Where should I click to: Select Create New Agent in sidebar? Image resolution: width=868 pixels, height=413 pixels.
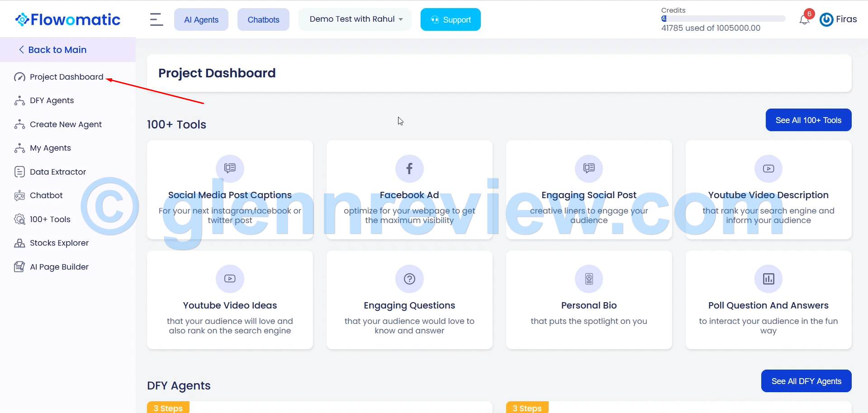[66, 124]
